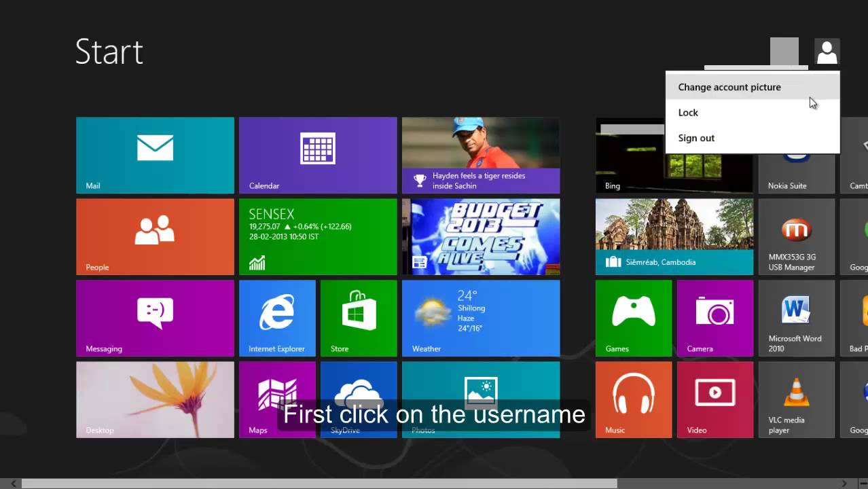Image resolution: width=868 pixels, height=489 pixels.
Task: Open the Photos tile
Action: tap(481, 400)
